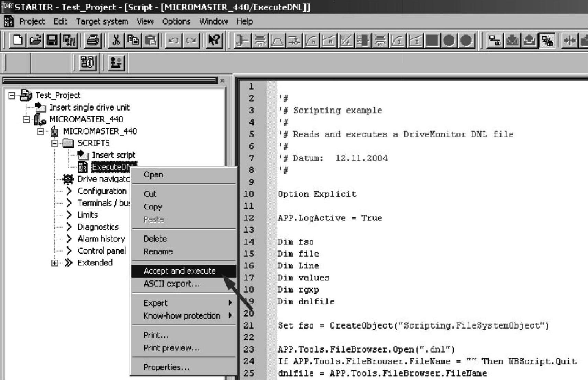Undo the last action via toolbar arrow
The width and height of the screenshot is (588, 380).
[x=174, y=41]
